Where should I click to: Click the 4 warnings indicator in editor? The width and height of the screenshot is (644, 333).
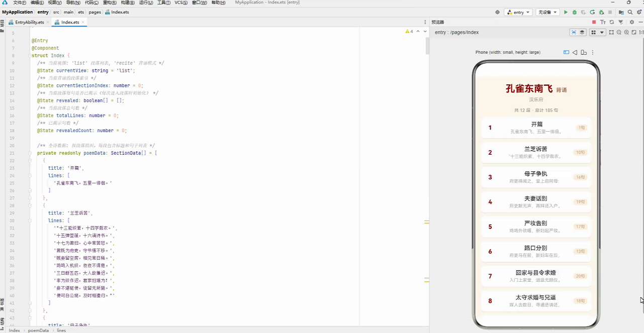coord(409,32)
